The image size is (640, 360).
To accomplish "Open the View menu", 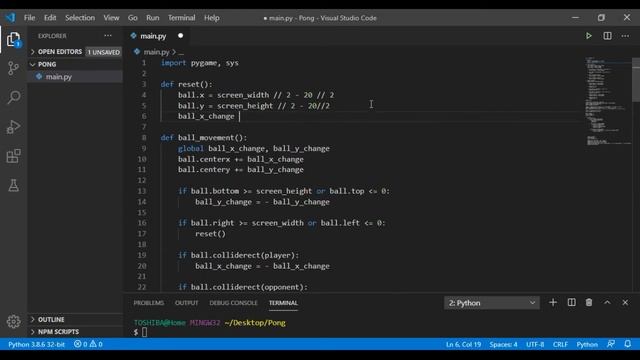I will [111, 18].
